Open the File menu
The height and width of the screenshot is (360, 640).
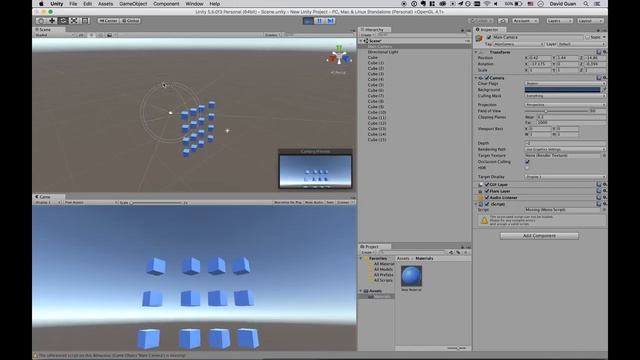pos(73,4)
